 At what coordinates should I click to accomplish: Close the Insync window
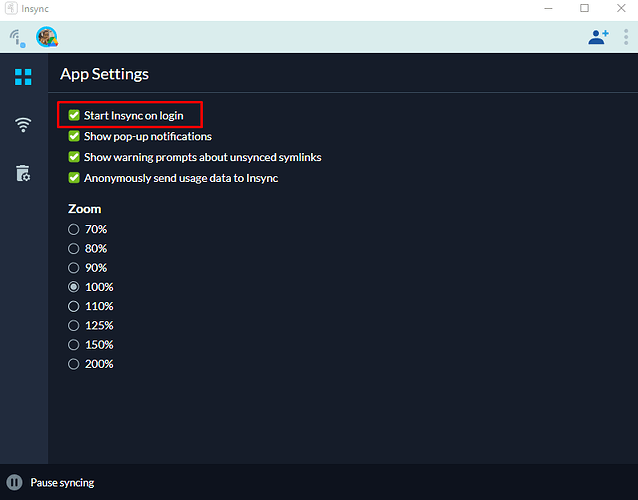621,8
